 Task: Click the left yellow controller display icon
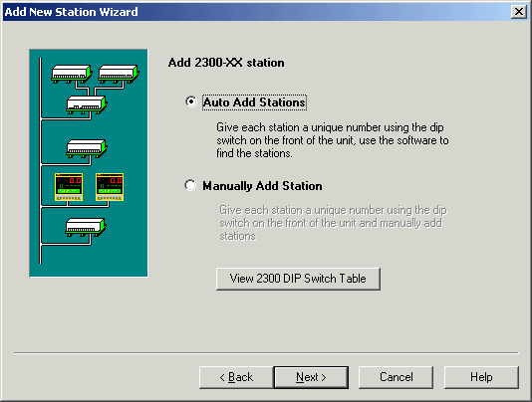pos(69,187)
